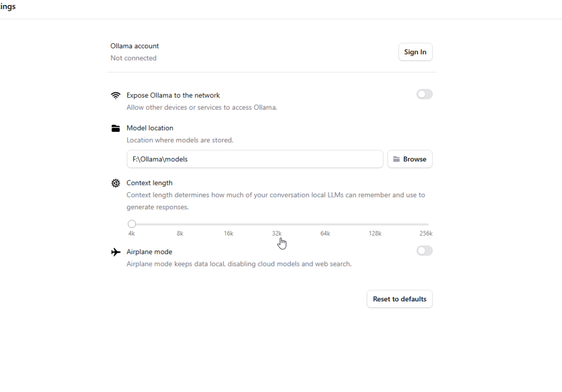Turn on the Airplane mode switch
The height and width of the screenshot is (392, 562).
[x=424, y=251]
